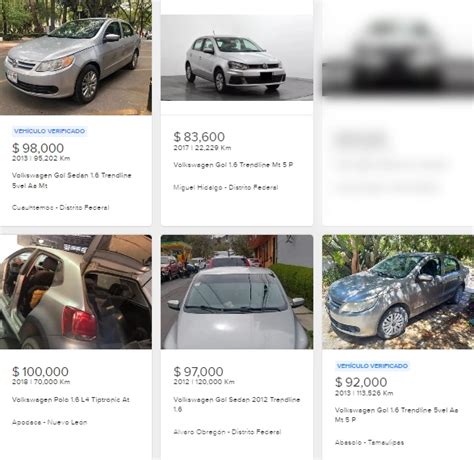The image size is (474, 460).
Task: Open Volkswagen Gol Sedan 1.6 Trendline 5vel title
Action: coord(72,180)
